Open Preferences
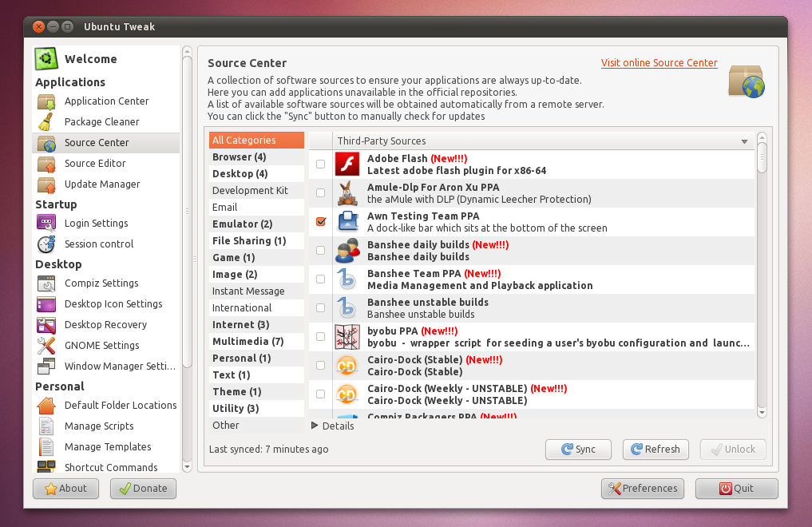This screenshot has width=812, height=527. pyautogui.click(x=642, y=488)
